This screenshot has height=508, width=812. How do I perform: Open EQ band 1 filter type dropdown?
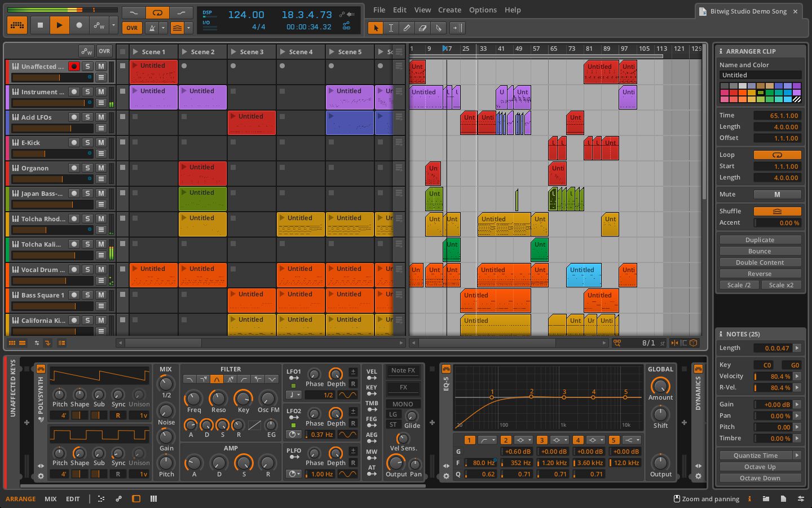point(487,440)
